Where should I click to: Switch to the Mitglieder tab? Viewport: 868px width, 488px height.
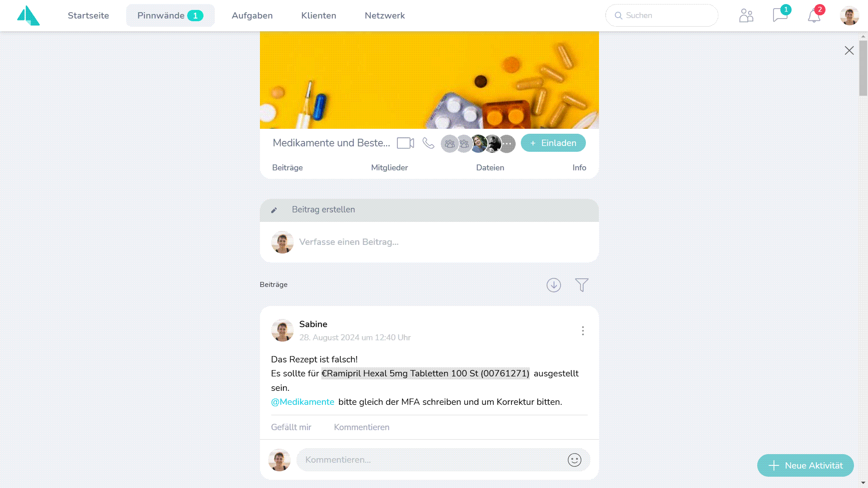[389, 168]
